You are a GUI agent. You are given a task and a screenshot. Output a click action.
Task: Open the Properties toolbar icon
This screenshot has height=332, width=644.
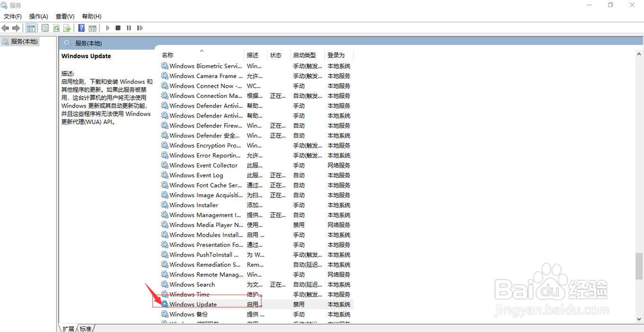[x=45, y=28]
